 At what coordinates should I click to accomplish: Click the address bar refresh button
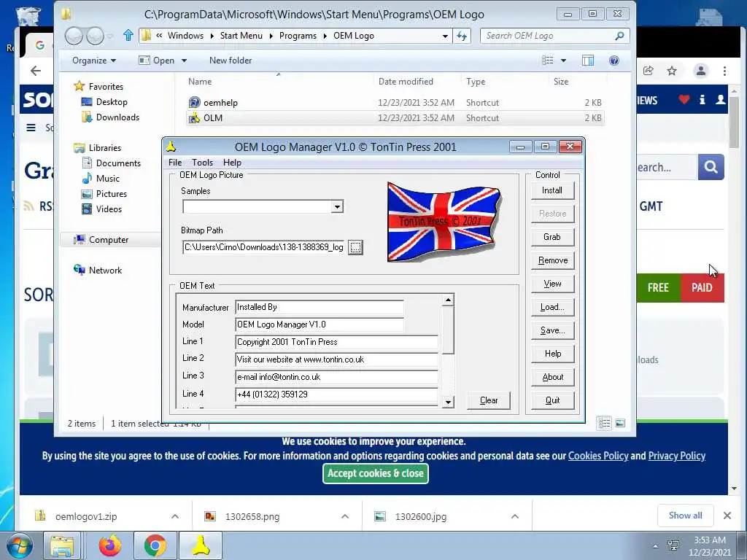tap(462, 36)
